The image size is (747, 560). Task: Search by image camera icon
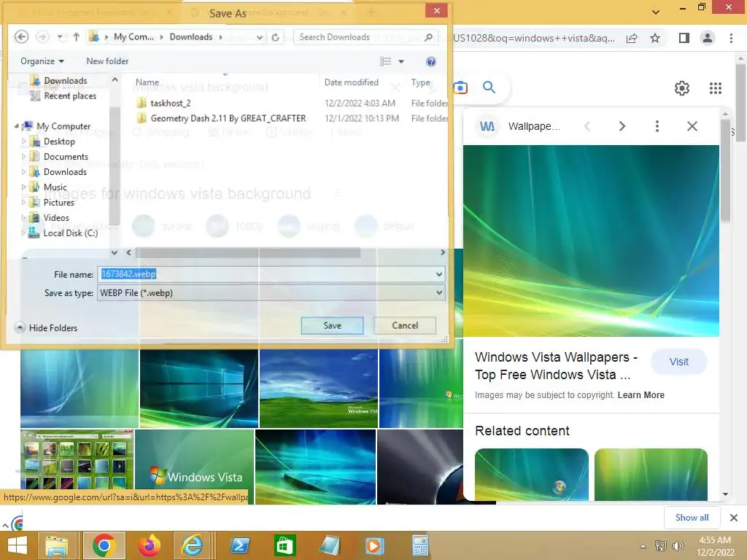(460, 87)
